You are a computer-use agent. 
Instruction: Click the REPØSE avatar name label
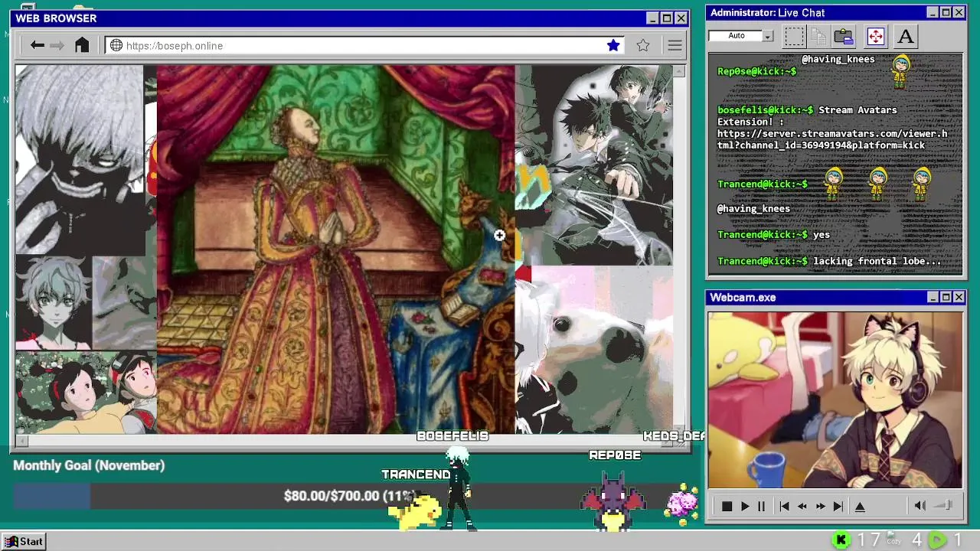coord(615,455)
